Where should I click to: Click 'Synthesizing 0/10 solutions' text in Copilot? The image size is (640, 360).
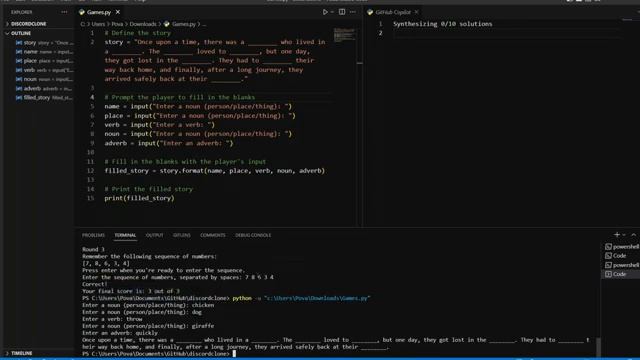point(442,24)
